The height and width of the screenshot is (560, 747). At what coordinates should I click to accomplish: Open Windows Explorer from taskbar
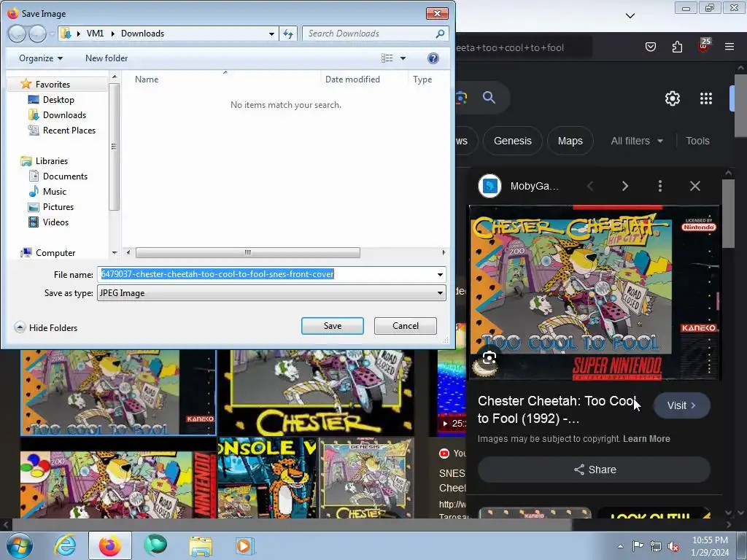tap(201, 545)
